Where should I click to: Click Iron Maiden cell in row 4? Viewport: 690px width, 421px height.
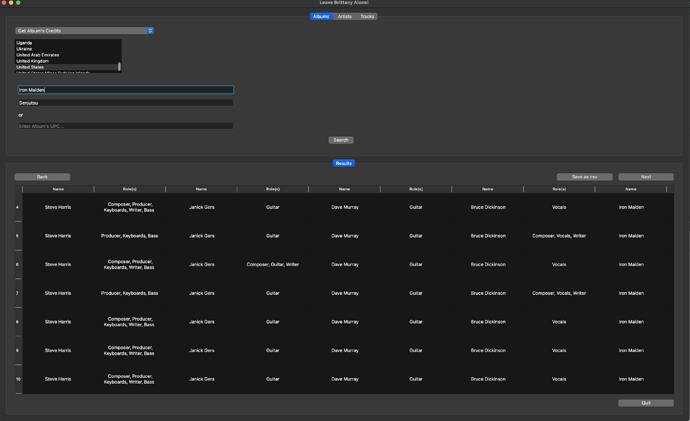pos(631,207)
